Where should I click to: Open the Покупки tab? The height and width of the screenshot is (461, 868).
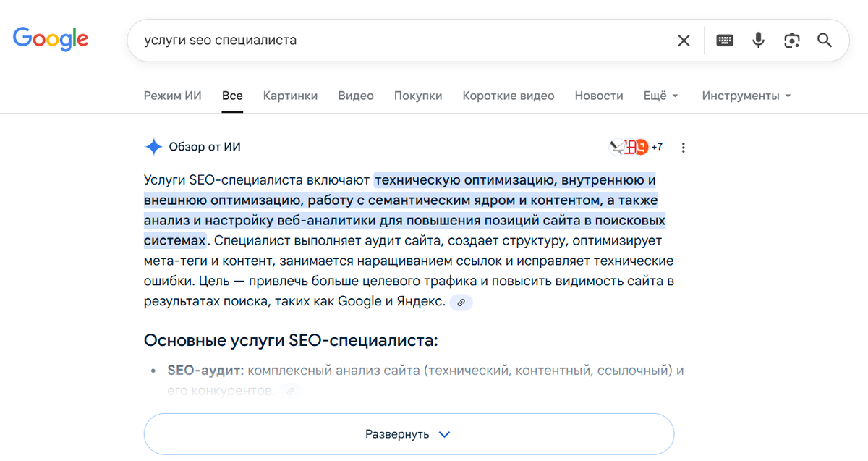click(x=418, y=96)
